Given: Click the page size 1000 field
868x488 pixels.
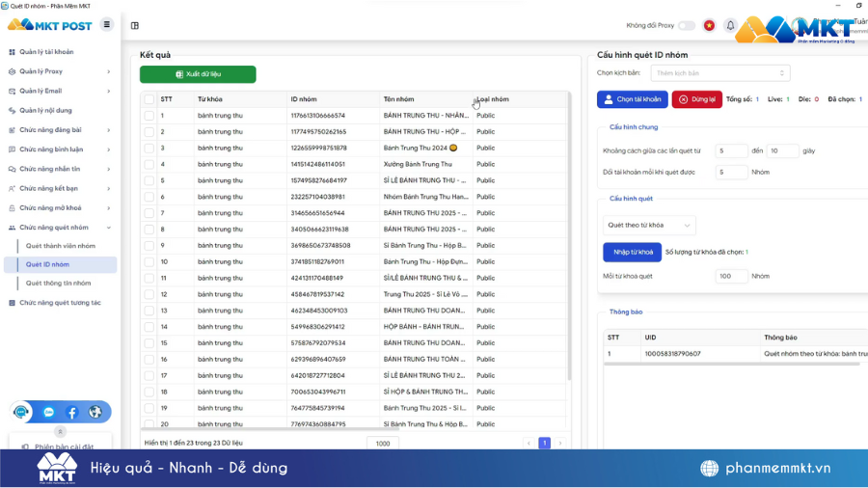Looking at the screenshot, I should 383,444.
